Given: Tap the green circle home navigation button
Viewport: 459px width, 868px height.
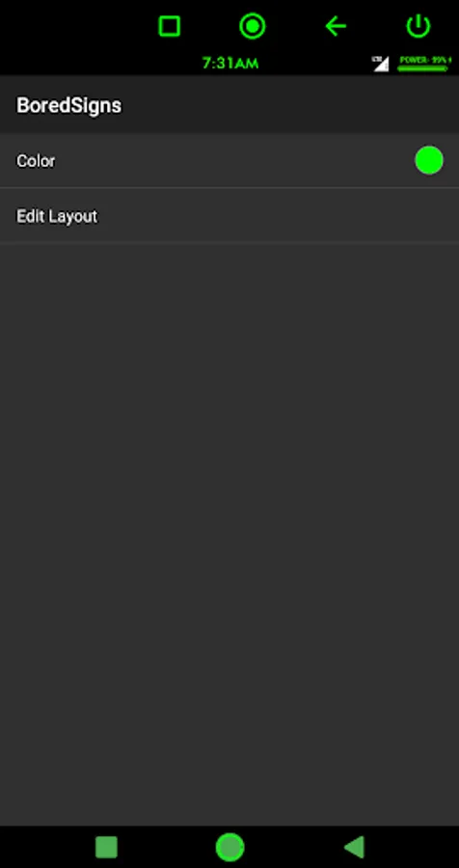Looking at the screenshot, I should pyautogui.click(x=229, y=847).
